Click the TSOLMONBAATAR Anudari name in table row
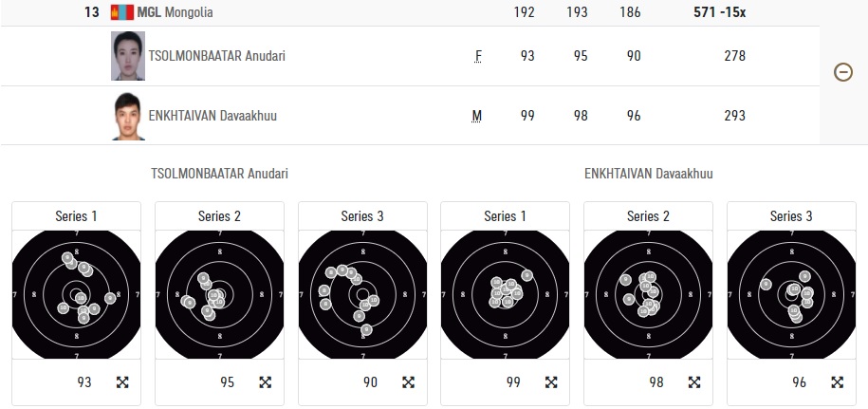Image resolution: width=868 pixels, height=409 pixels. coord(216,56)
